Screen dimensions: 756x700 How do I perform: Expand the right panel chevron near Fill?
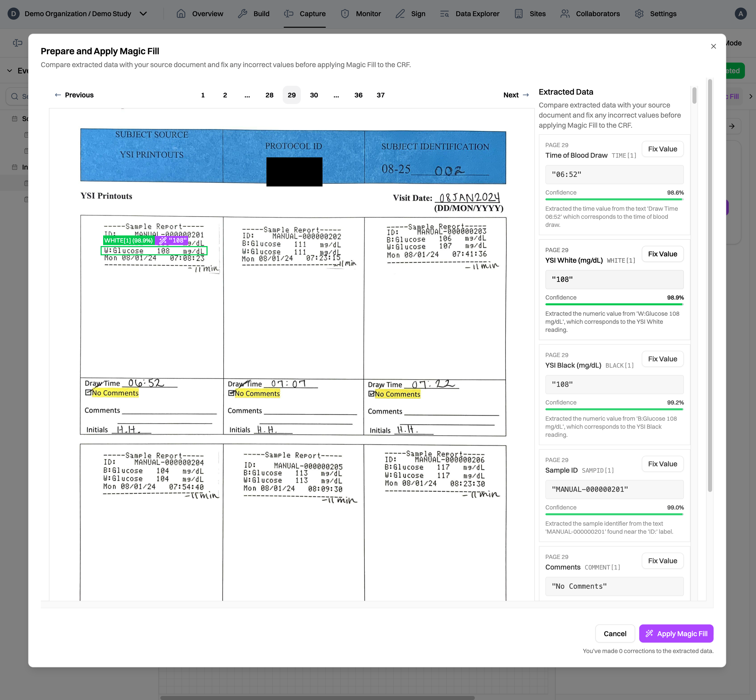click(x=751, y=96)
